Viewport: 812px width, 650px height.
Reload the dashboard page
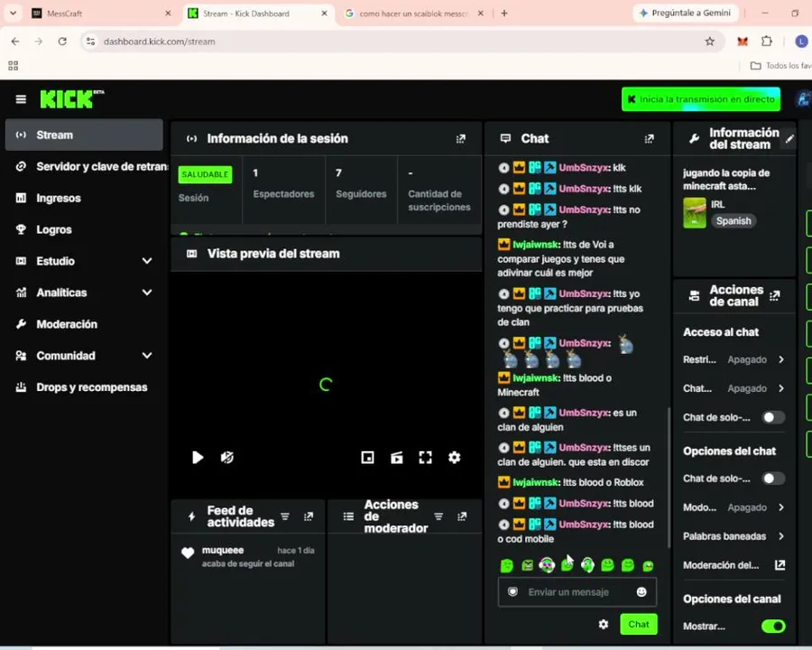pos(62,42)
